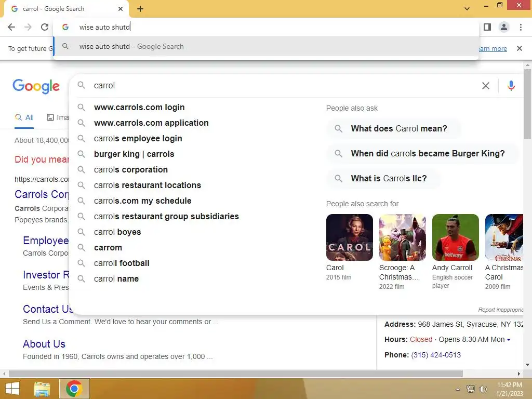
Task: Click the vertical scrollbar thumb
Action: coord(527,104)
